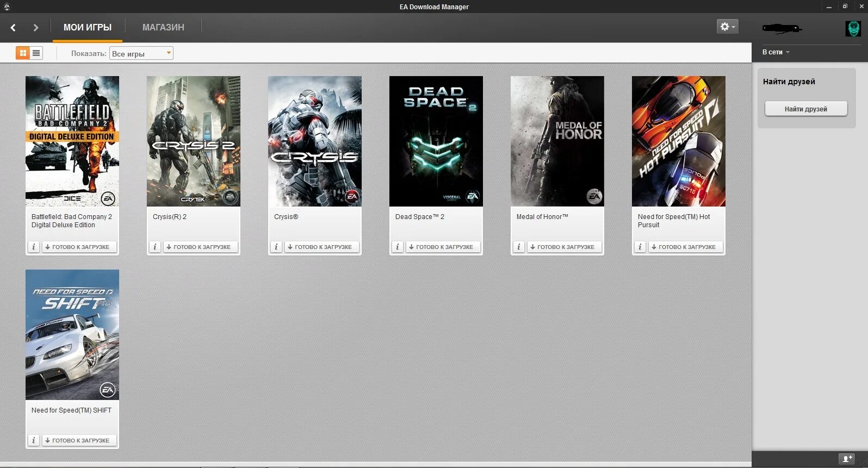This screenshot has height=468, width=868.
Task: Show info for Medal of Honor
Action: [519, 247]
